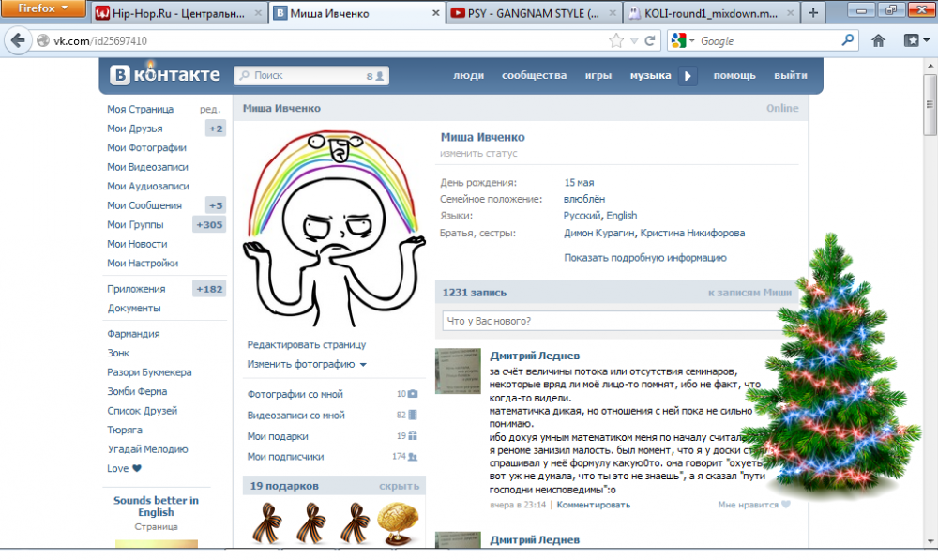Open a new tab with plus button
Screen dimensions: 938x560
[813, 12]
